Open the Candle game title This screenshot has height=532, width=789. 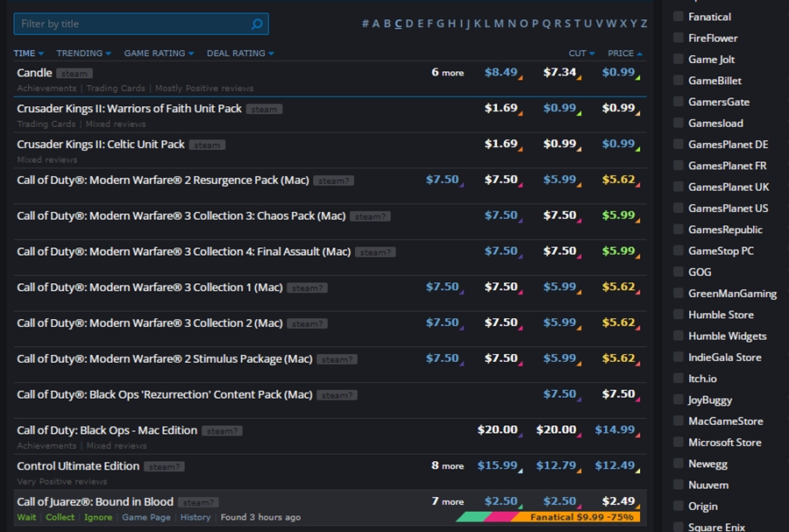click(34, 73)
